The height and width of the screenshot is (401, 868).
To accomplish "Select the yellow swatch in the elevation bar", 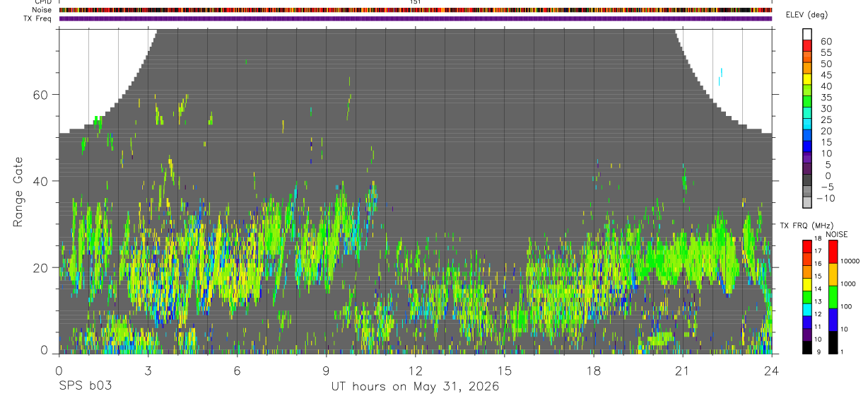I will tap(807, 79).
